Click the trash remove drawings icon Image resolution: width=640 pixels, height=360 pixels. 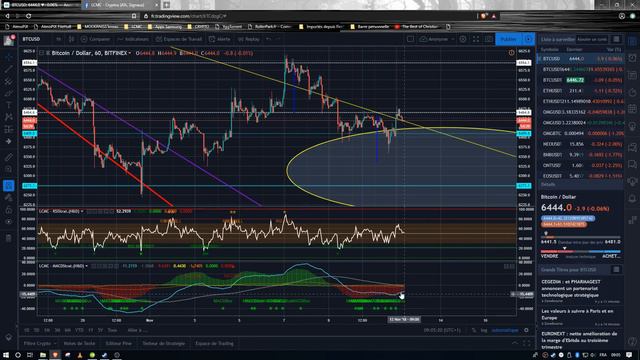9,238
